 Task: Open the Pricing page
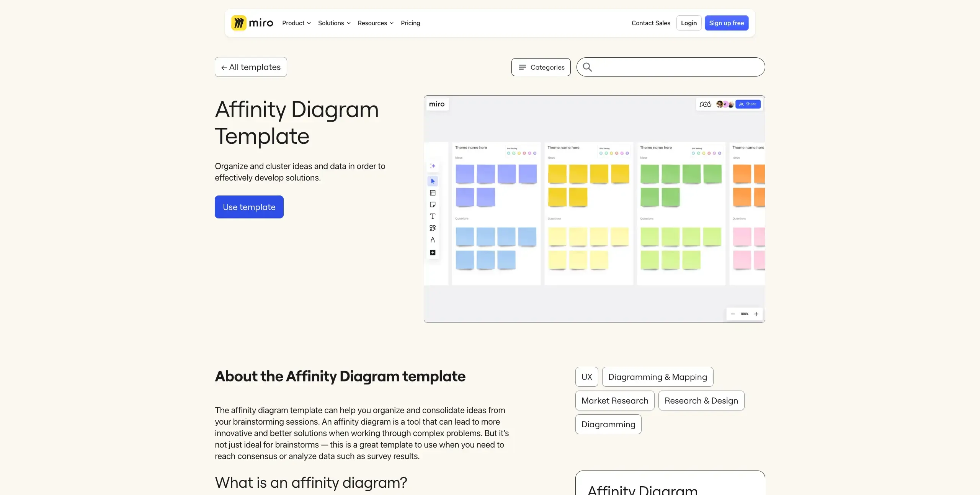pos(410,23)
